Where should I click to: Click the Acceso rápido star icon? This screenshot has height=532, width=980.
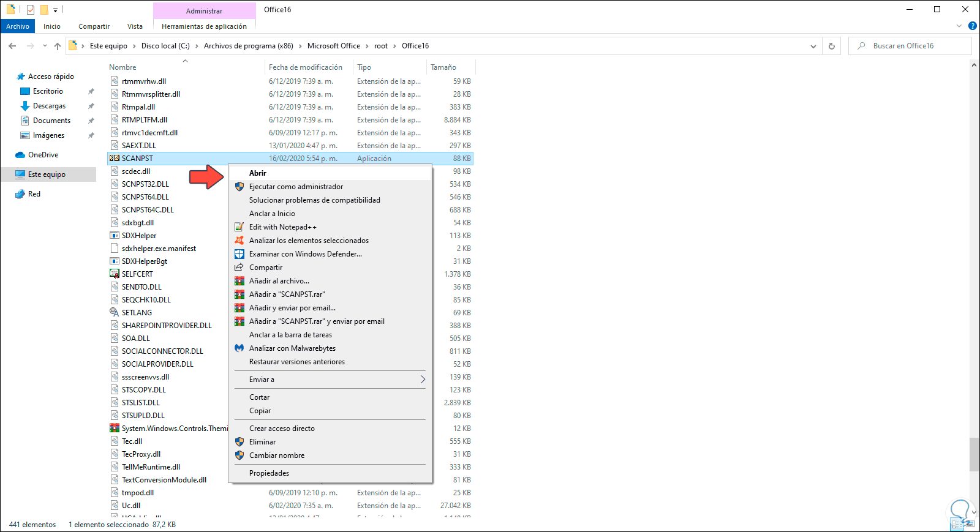click(21, 77)
